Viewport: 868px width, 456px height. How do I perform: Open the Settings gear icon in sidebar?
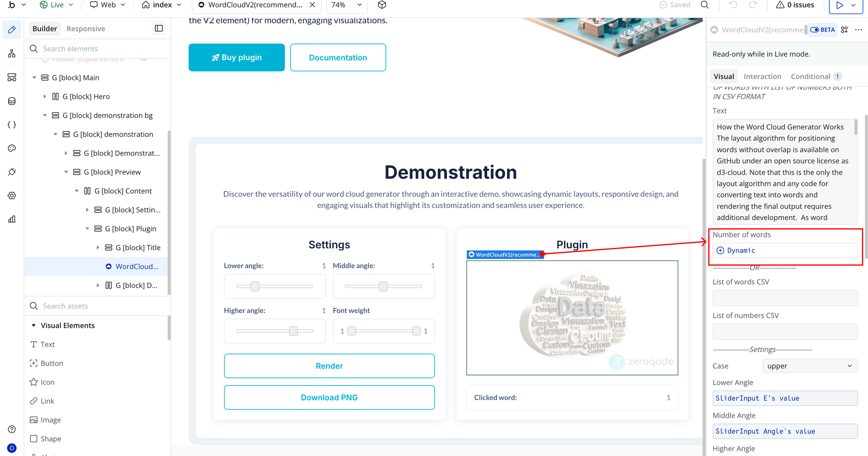coord(12,195)
